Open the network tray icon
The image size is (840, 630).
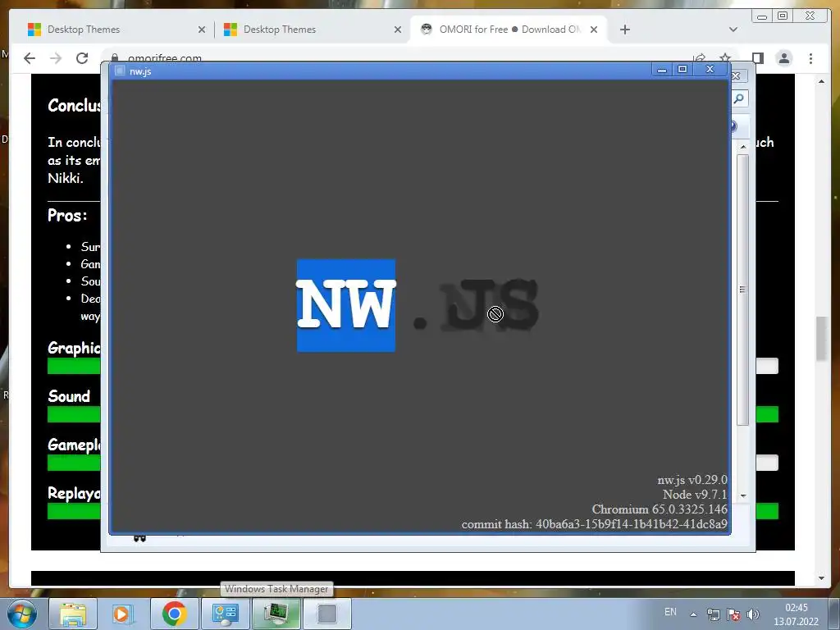tap(713, 614)
